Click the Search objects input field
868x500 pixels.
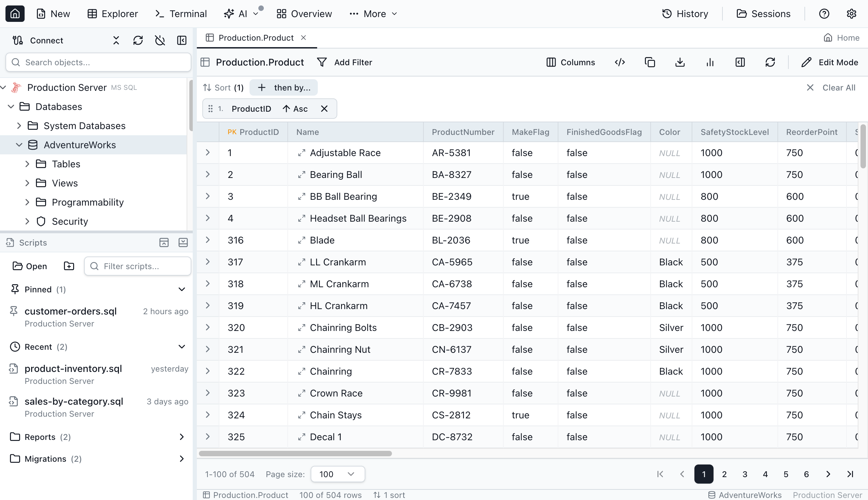click(x=98, y=62)
